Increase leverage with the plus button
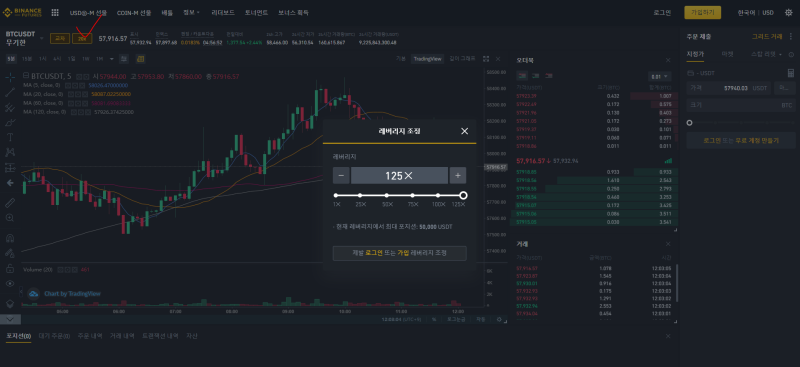This screenshot has width=800, height=367. tap(458, 176)
